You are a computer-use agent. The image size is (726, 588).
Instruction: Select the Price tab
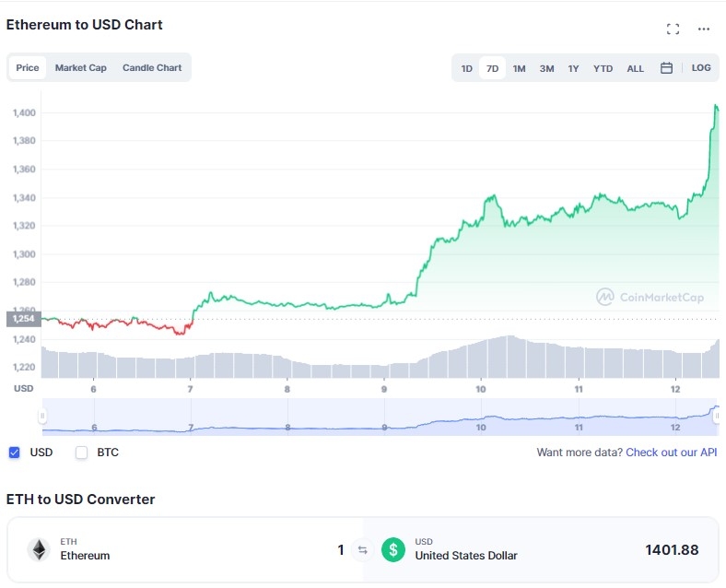[28, 67]
